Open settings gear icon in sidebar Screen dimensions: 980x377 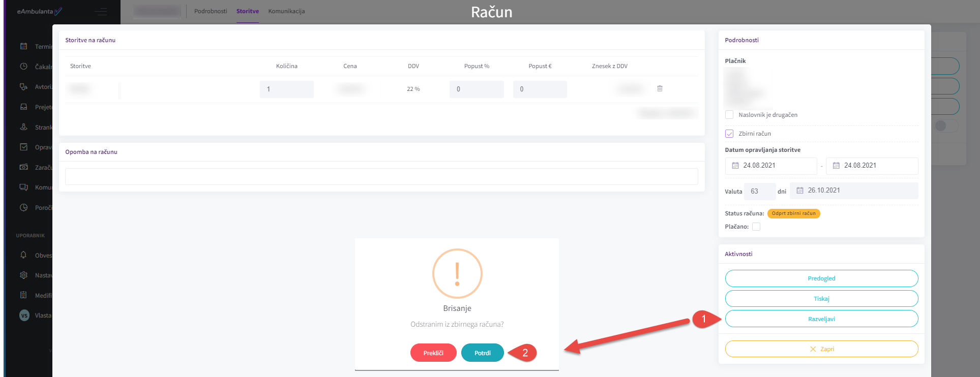coord(23,275)
